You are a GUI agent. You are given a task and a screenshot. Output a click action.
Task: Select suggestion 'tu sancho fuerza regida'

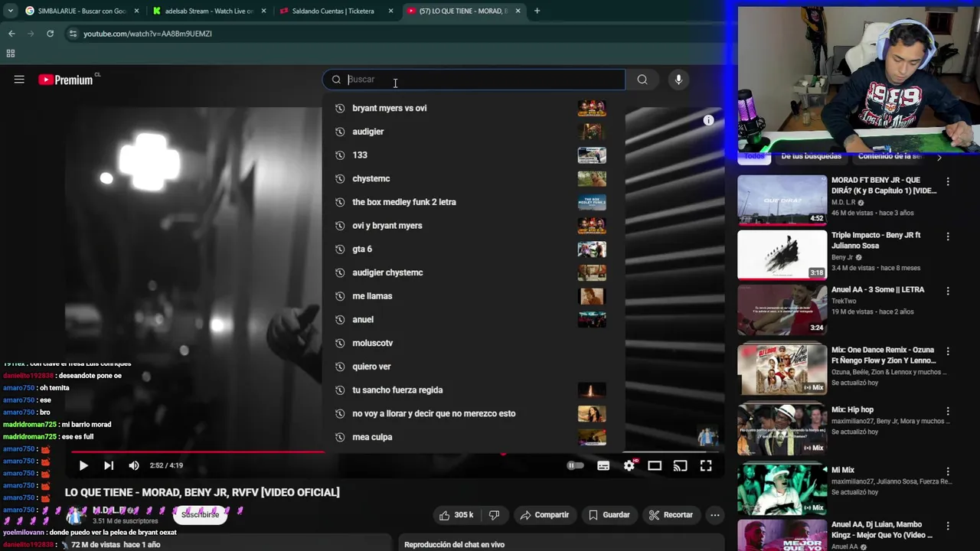pos(474,390)
